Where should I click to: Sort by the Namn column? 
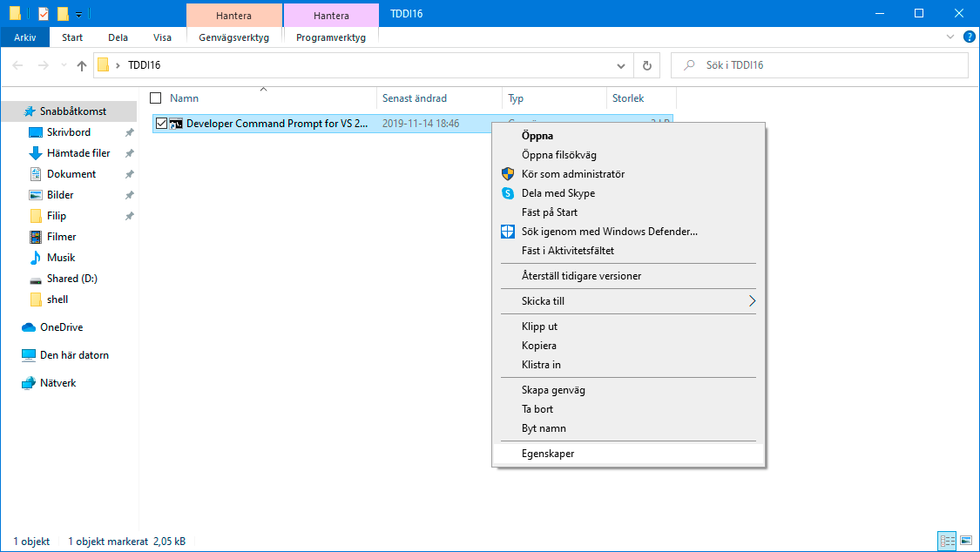[184, 98]
